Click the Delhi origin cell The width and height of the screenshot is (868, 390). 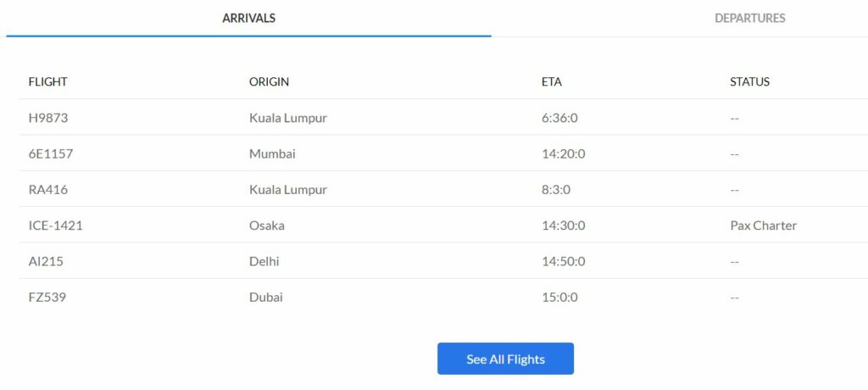264,261
